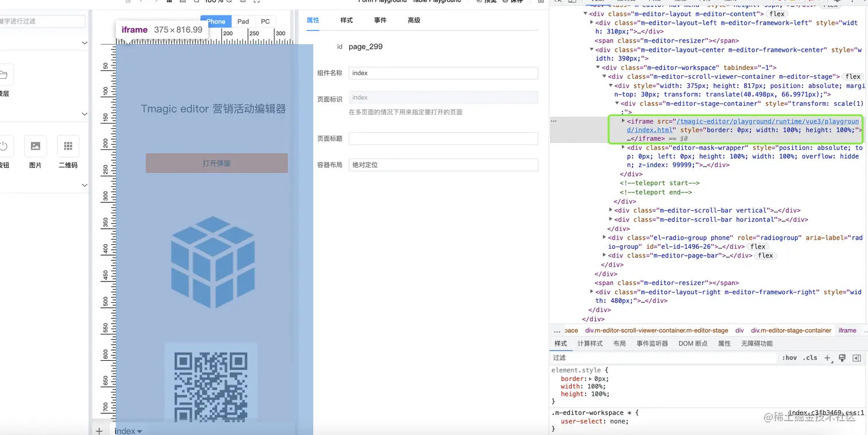Image resolution: width=868 pixels, height=435 pixels.
Task: Add the 二维码 QR code component
Action: (x=68, y=146)
